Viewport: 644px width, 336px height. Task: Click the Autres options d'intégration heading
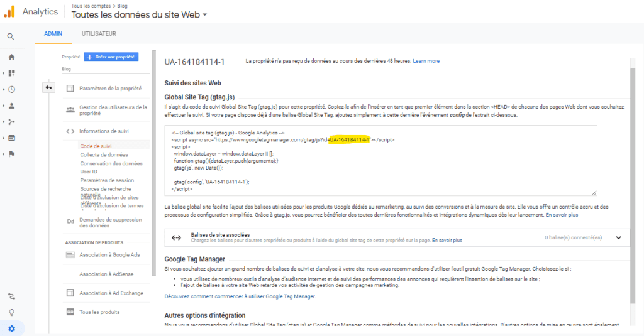205,315
